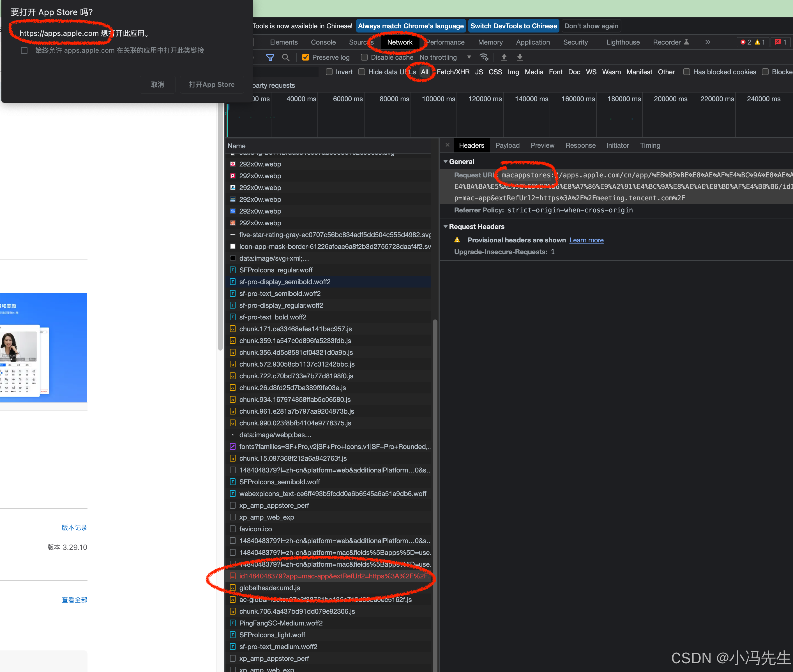Click Switch DevTools to Chinese button

pyautogui.click(x=513, y=26)
